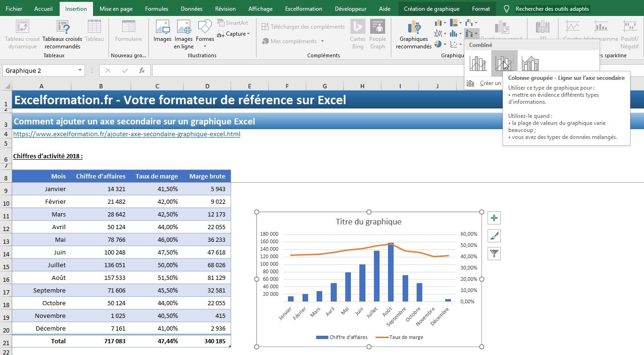Image resolution: width=644 pixels, height=355 pixels.
Task: Click the insert function fx icon
Action: coord(141,70)
